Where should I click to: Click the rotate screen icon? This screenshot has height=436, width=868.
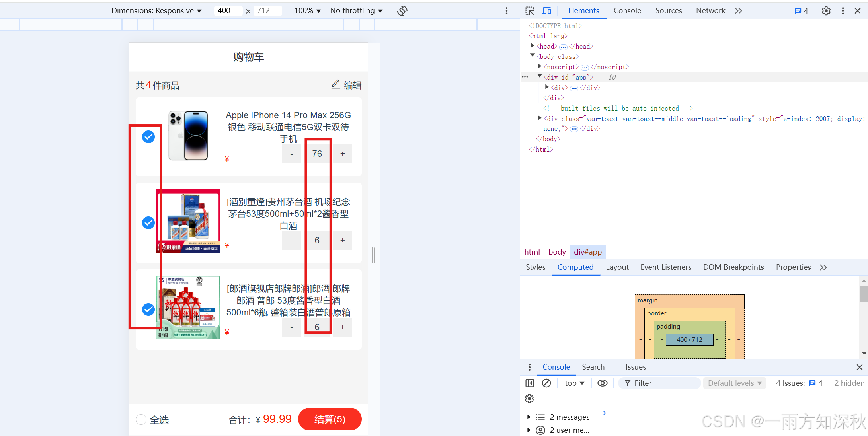click(x=402, y=11)
